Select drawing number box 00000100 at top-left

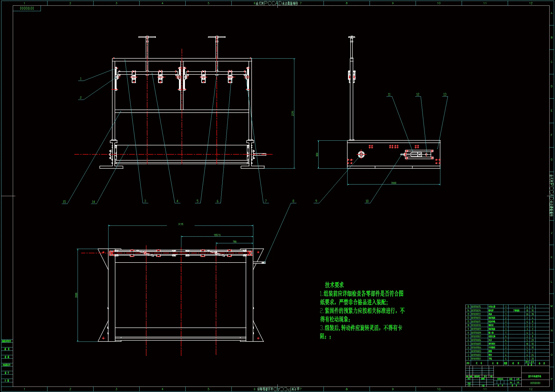click(x=27, y=9)
